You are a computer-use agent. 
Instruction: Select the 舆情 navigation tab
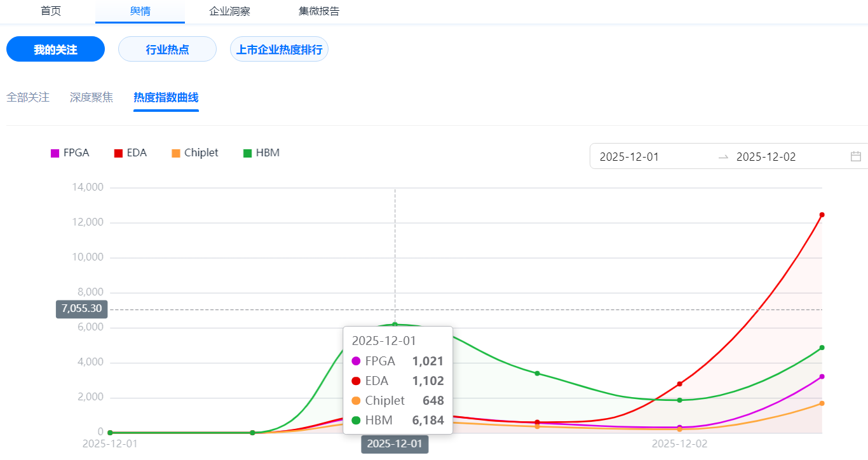[140, 11]
